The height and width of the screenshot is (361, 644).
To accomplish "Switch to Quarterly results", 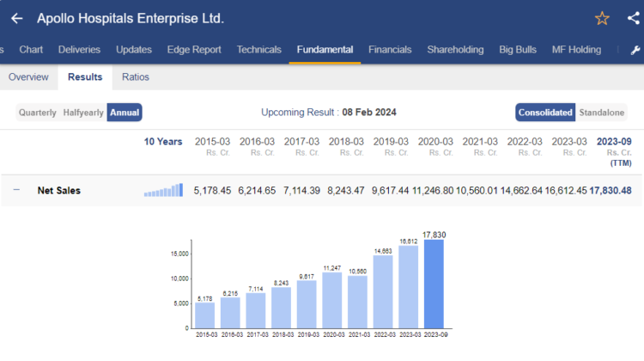I will click(x=37, y=113).
